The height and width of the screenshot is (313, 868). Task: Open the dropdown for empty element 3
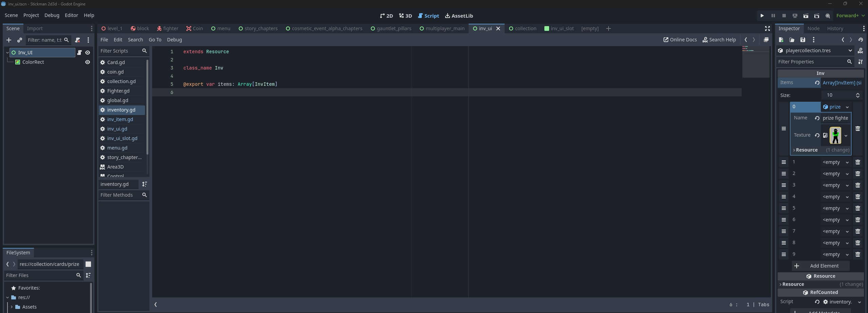847,185
